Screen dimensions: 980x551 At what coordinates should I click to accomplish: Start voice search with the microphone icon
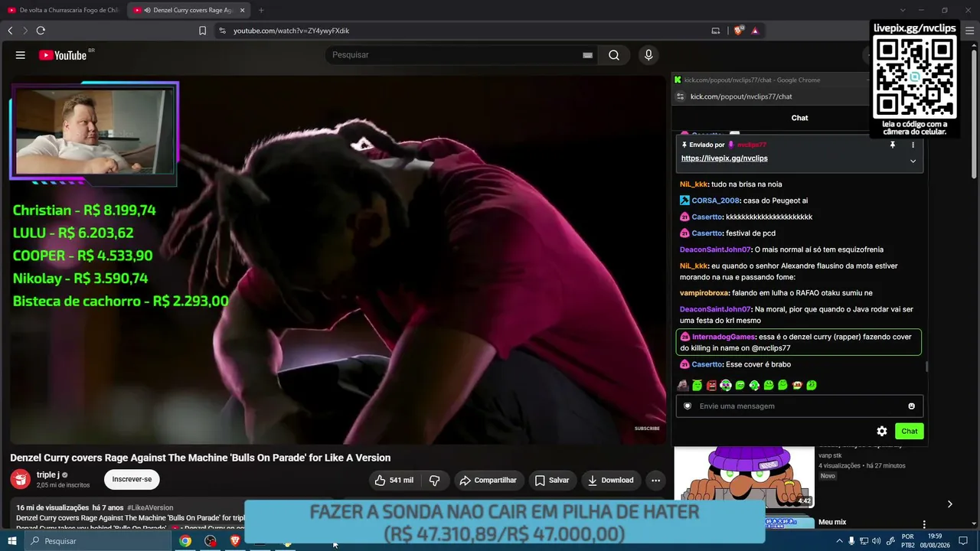648,55
